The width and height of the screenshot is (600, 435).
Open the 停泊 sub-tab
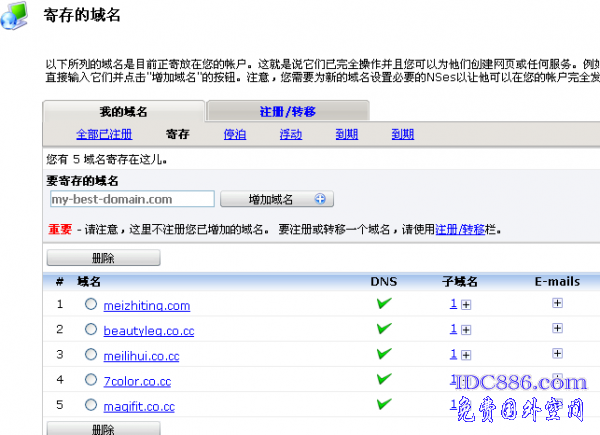[236, 134]
